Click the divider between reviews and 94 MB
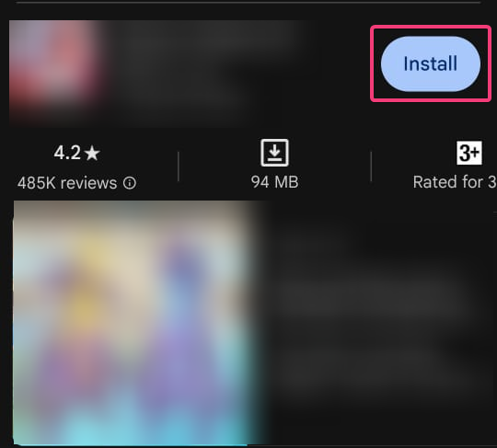This screenshot has width=497, height=448. point(179,167)
